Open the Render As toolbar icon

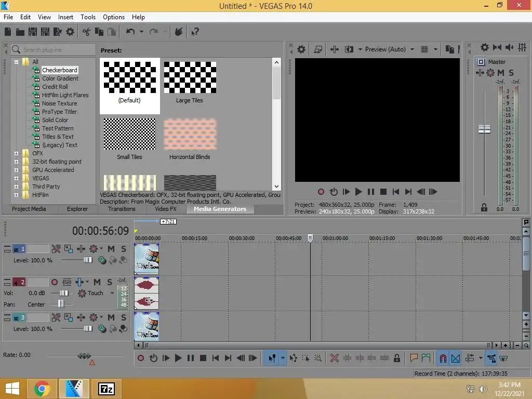(57, 32)
